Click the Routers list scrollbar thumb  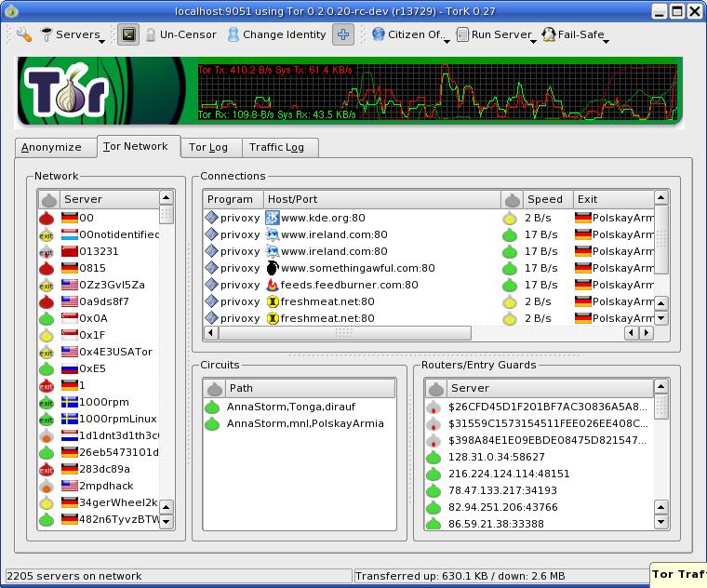(661, 408)
